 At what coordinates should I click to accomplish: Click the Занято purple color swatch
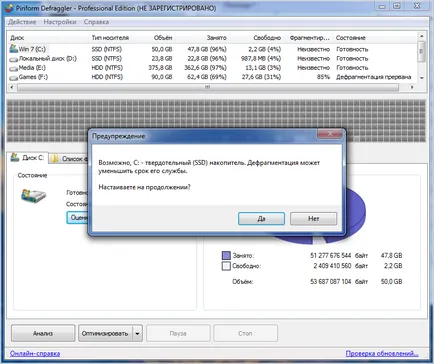pyautogui.click(x=226, y=256)
